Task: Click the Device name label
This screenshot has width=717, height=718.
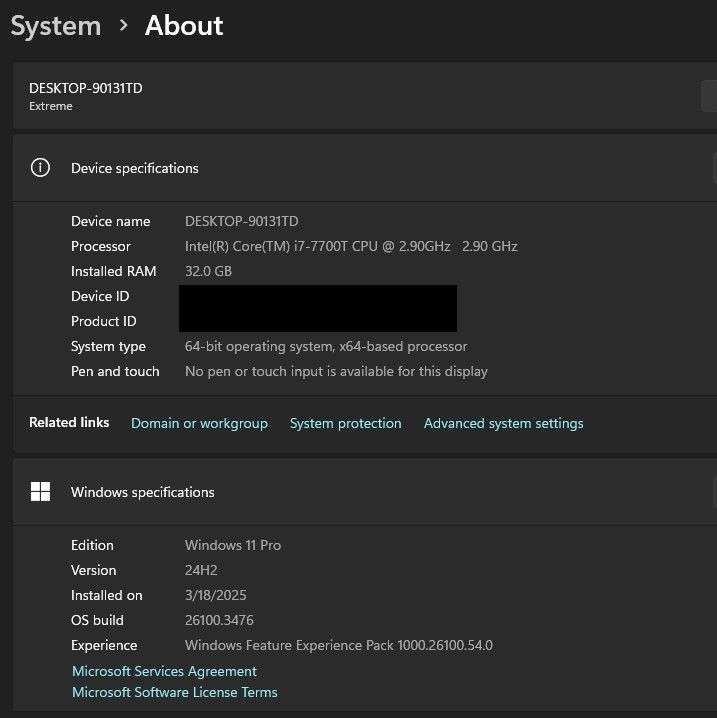Action: point(111,222)
